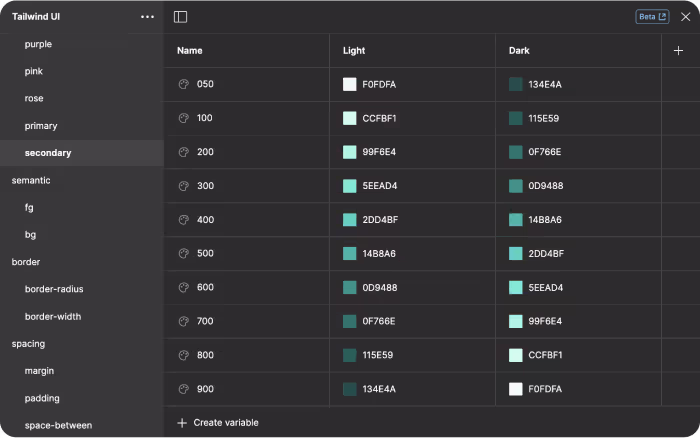Open the three-dot menu beside Tailwind UI
Viewport: 700px width, 438px height.
tap(147, 17)
